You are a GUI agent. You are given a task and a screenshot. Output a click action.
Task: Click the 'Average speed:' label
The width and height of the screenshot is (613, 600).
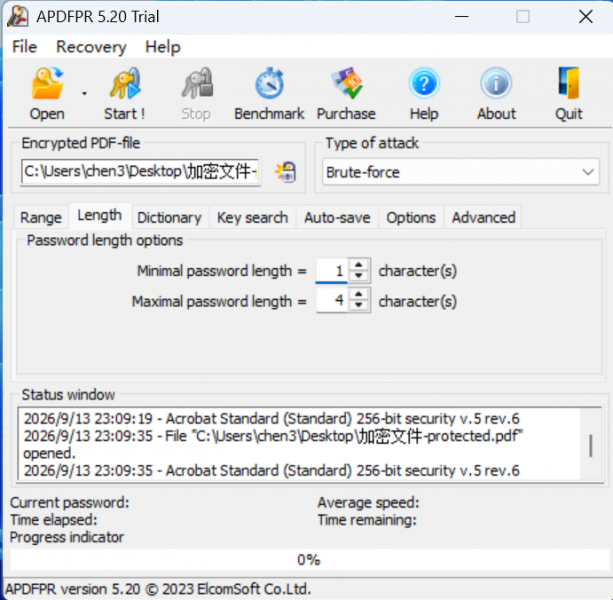coord(368,503)
